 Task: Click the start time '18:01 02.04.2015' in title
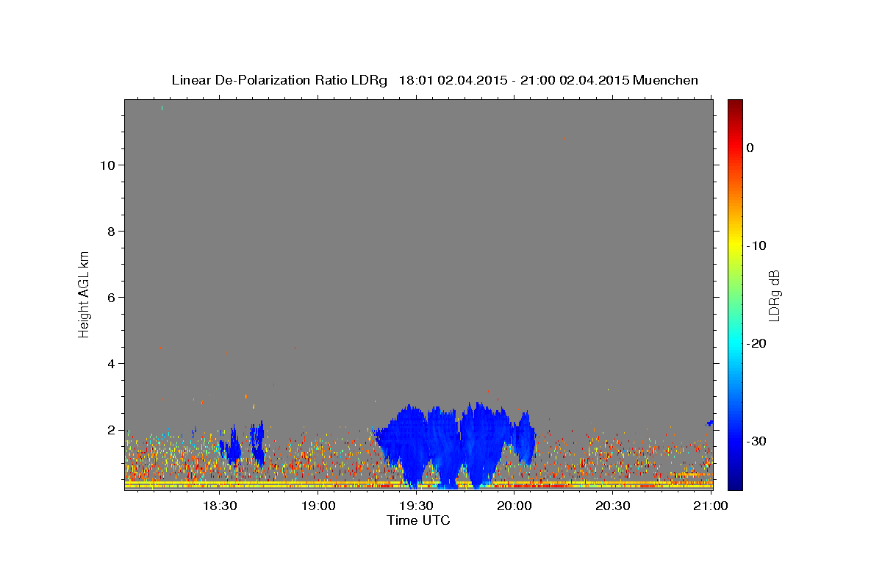coord(453,80)
